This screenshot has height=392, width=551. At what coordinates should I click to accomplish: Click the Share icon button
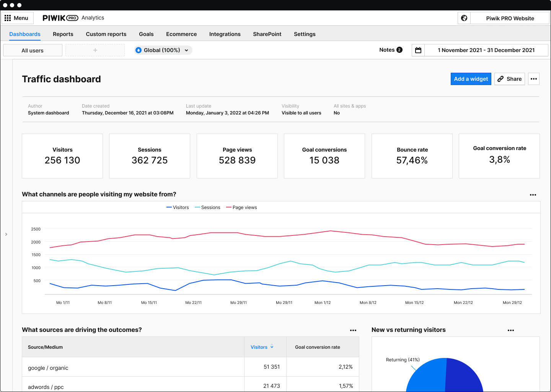coord(509,79)
